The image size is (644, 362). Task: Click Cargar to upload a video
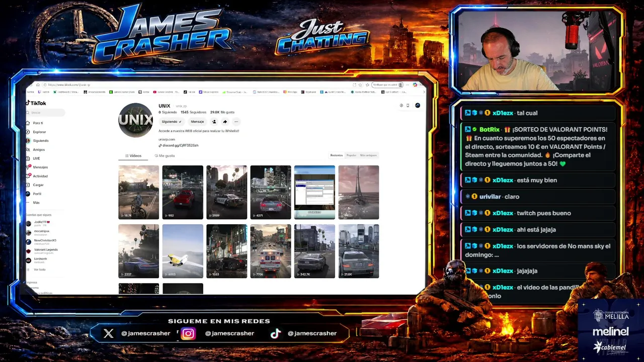35,185
